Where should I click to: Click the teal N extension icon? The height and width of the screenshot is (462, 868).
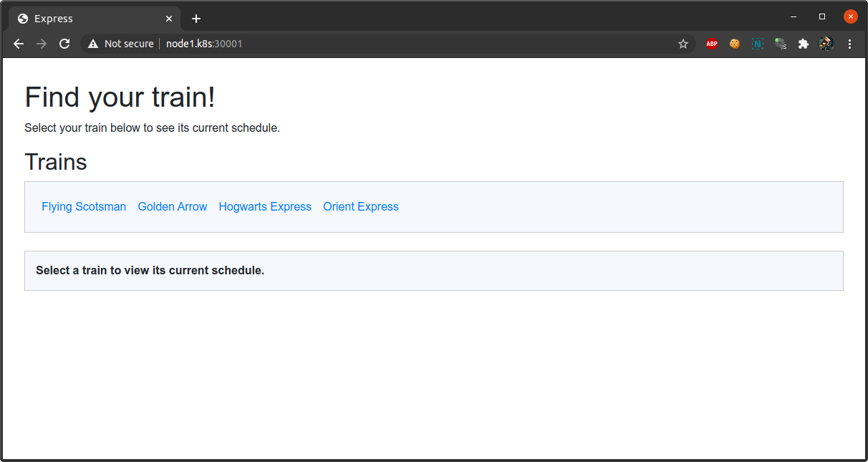pyautogui.click(x=757, y=44)
